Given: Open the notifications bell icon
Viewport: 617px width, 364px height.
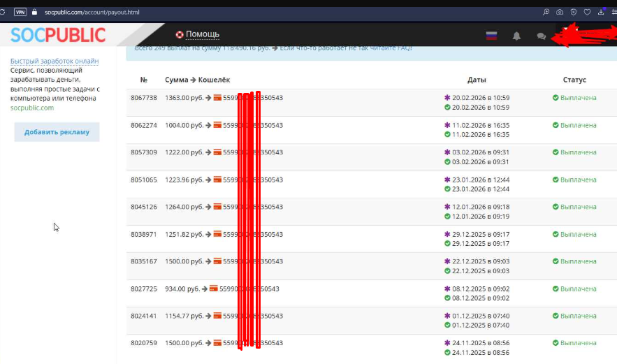Looking at the screenshot, I should tap(517, 36).
